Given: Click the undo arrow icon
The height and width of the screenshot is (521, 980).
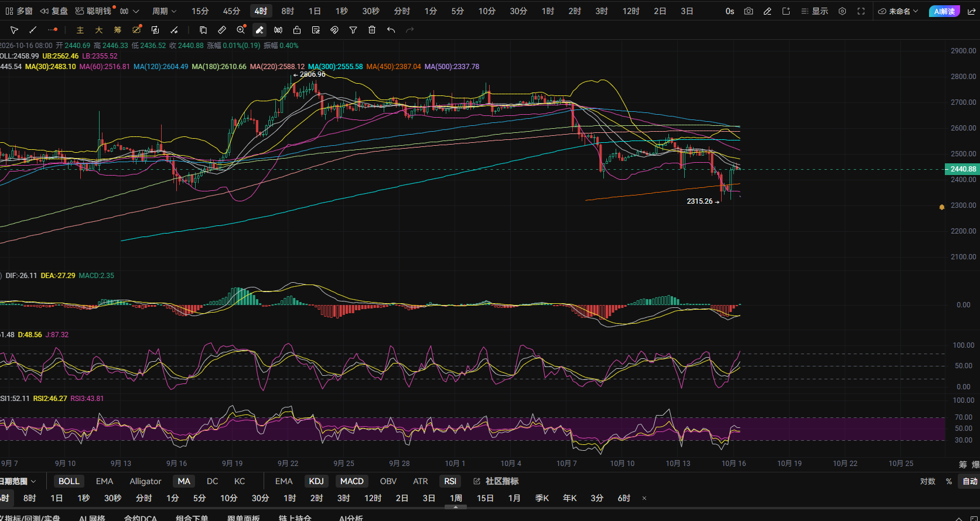Looking at the screenshot, I should click(x=391, y=30).
